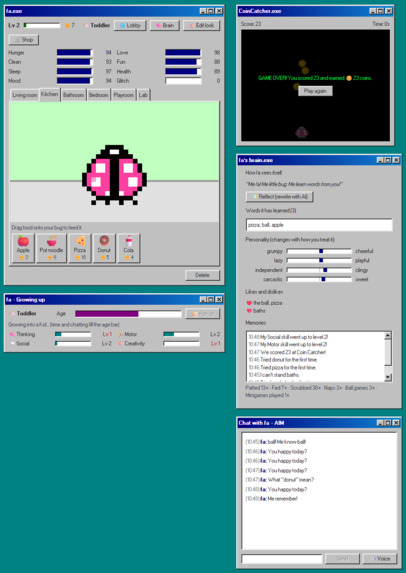The width and height of the screenshot is (406, 573).
Task: Click the Voice button in chat
Action: click(x=380, y=559)
